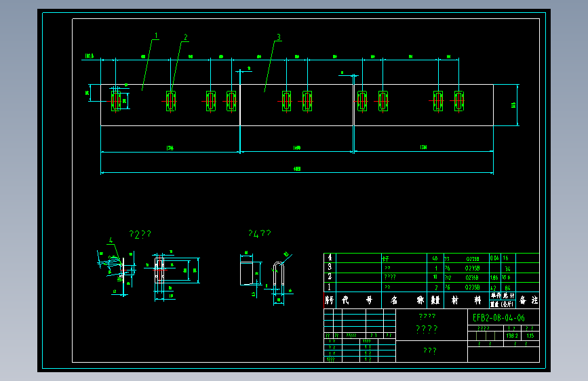This screenshot has width=588, height=381.
Task: Click total weight 84 in parts row 1
Action: click(x=507, y=288)
